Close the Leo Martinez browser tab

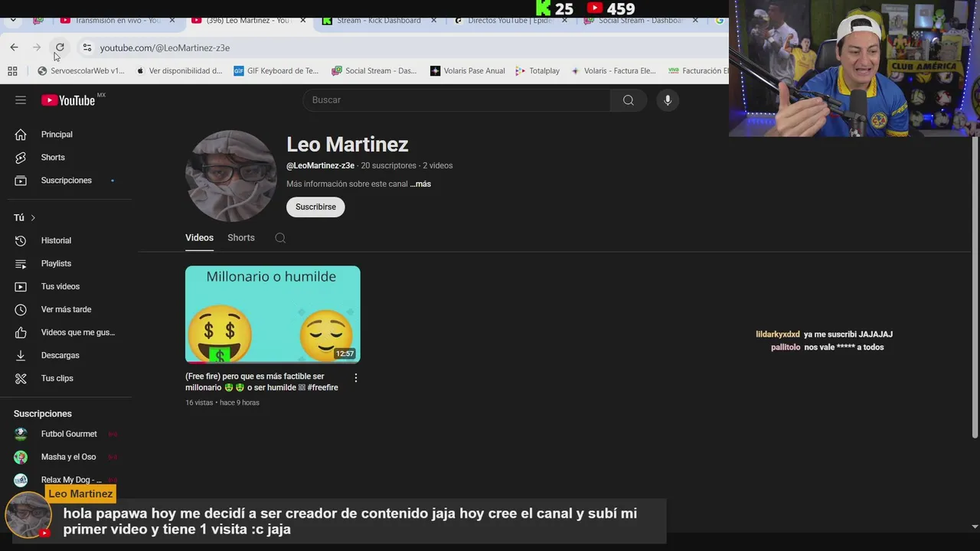point(303,21)
